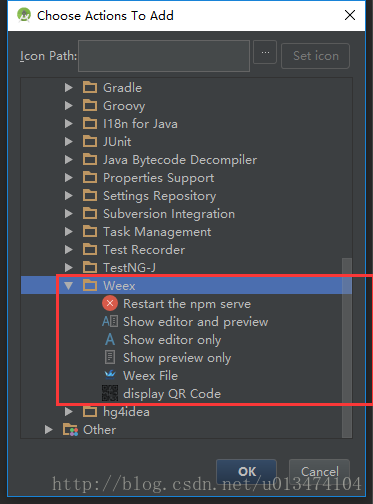This screenshot has height=504, width=373.
Task: Select 'Restart the npm serve' action
Action: coord(187,304)
